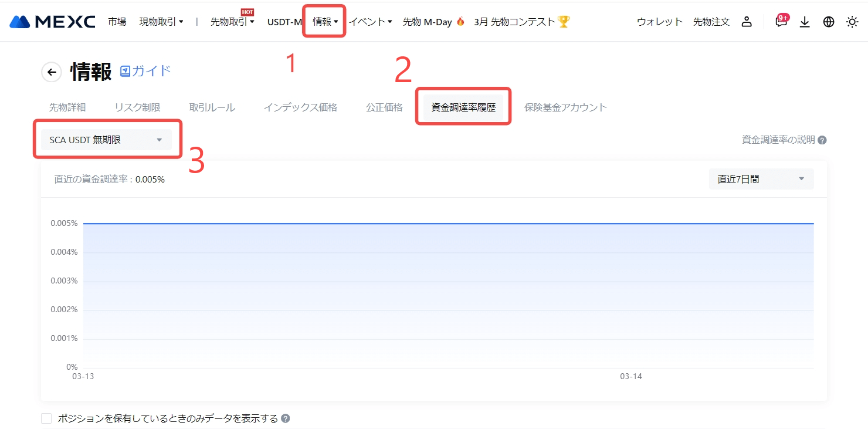
Task: Click the download app icon
Action: tap(805, 22)
